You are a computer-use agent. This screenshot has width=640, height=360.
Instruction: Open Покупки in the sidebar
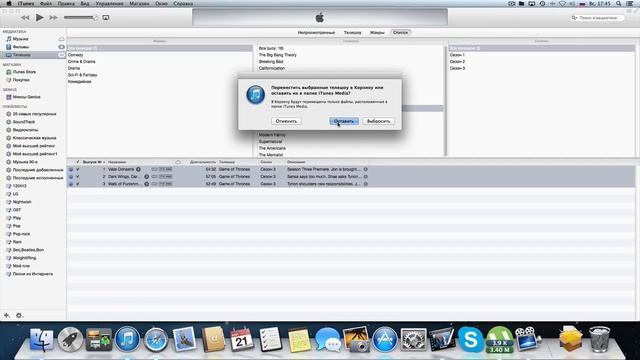point(21,80)
